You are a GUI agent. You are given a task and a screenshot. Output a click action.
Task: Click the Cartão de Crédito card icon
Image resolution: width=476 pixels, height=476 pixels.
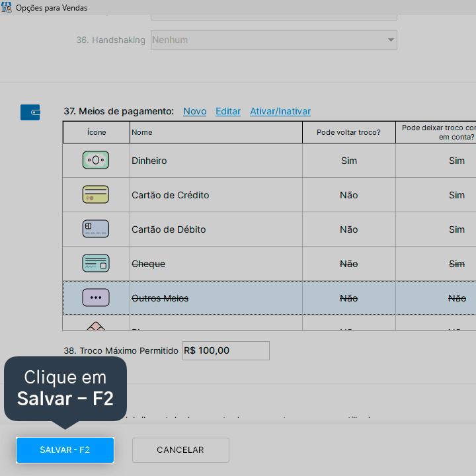tap(96, 194)
